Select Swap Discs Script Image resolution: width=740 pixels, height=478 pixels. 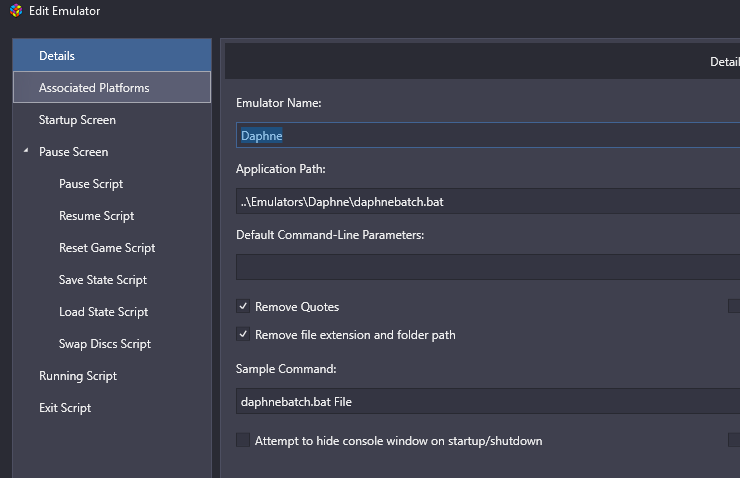point(112,344)
